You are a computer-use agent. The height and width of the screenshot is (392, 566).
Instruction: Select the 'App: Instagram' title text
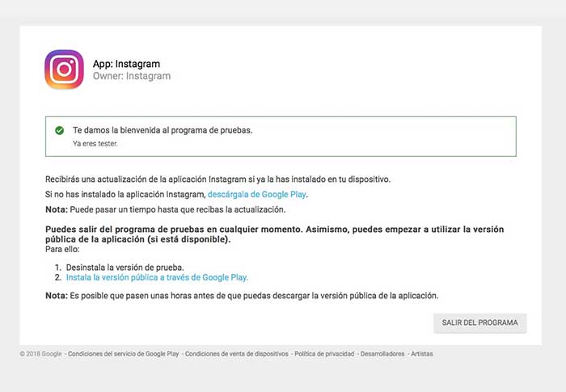126,64
